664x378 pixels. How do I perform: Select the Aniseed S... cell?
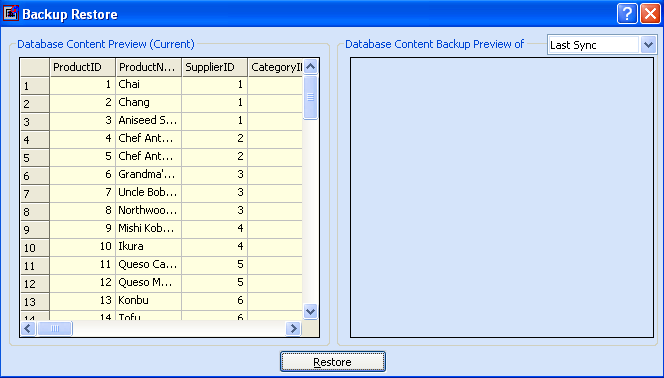pos(149,121)
